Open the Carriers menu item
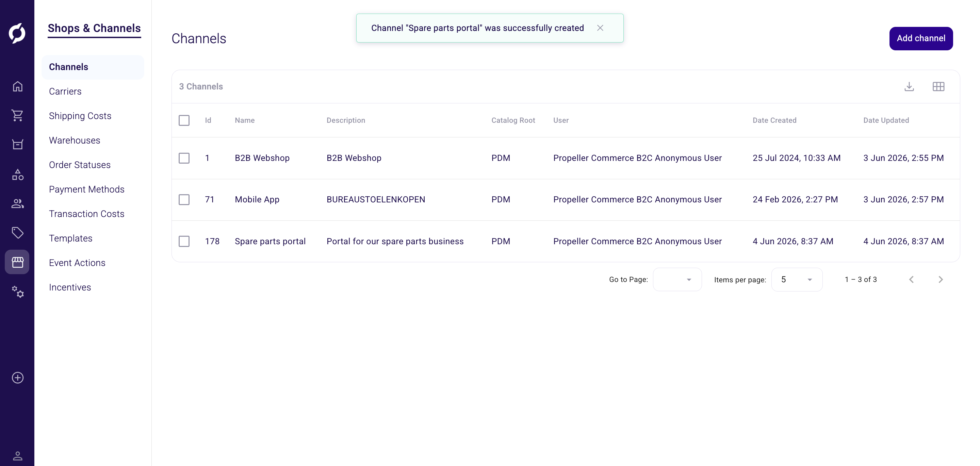 65,91
